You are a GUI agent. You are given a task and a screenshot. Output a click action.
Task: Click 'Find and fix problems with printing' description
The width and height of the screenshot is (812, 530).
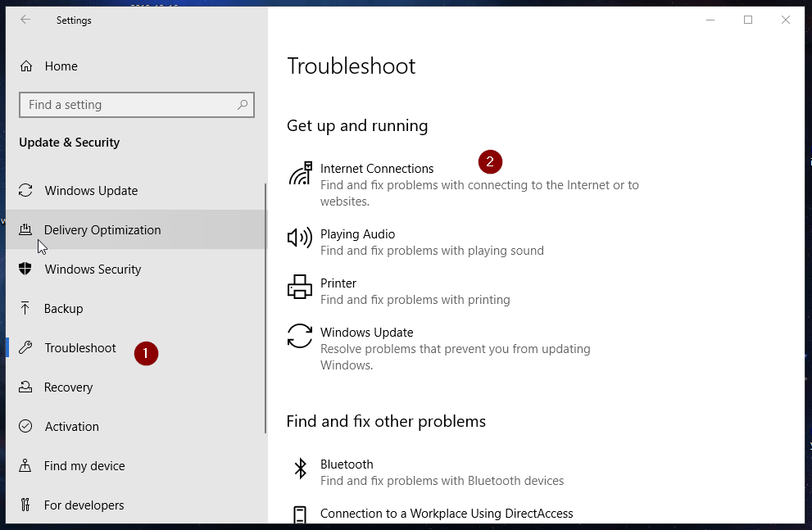[x=415, y=300]
